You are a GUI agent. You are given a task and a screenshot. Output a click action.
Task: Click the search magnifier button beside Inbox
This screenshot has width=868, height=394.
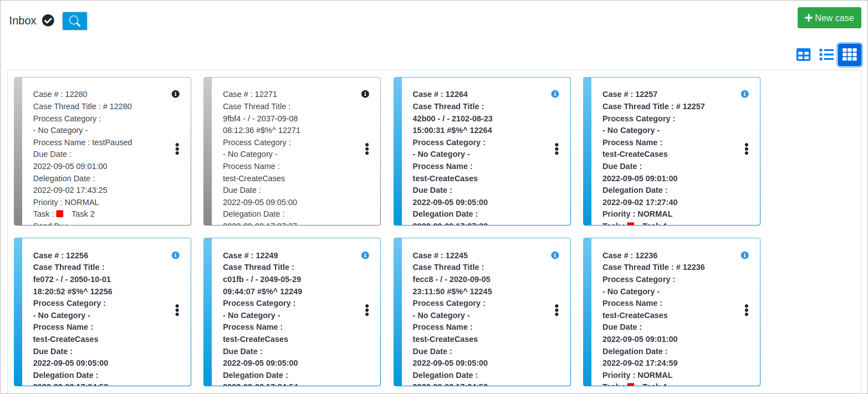tap(75, 21)
